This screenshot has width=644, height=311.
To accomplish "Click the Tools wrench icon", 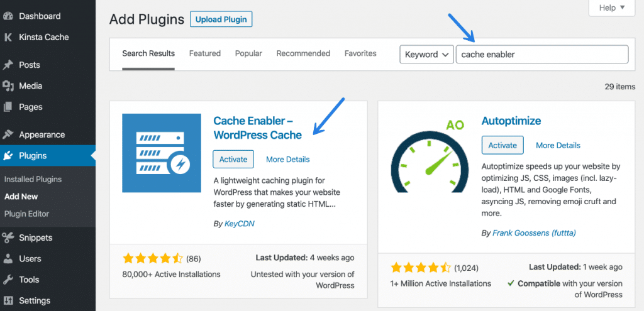I will [x=8, y=280].
